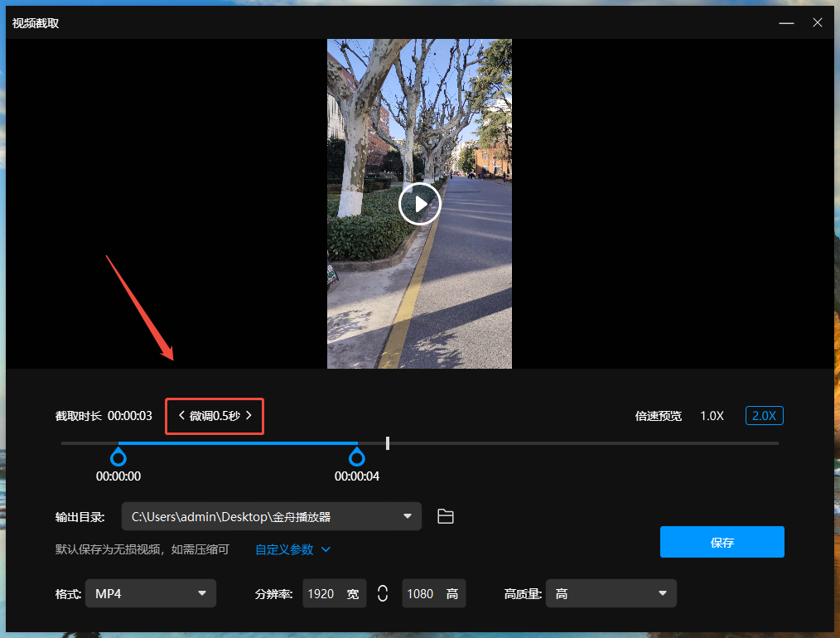840x638 pixels.
Task: Click the right fine-tune arrow after 微调0.5秒
Action: (x=249, y=415)
